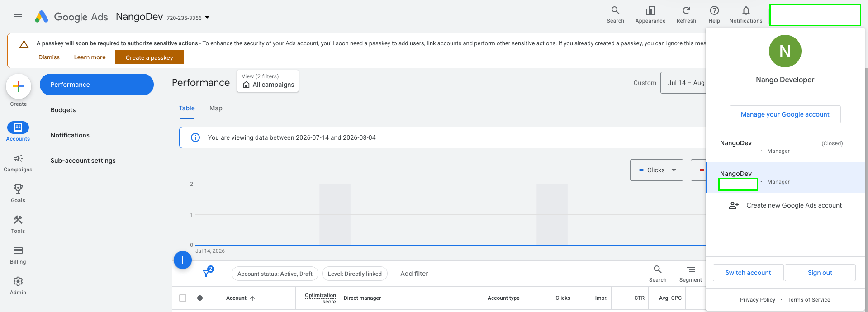Click Add filter field
Image resolution: width=868 pixels, height=312 pixels.
click(x=414, y=274)
